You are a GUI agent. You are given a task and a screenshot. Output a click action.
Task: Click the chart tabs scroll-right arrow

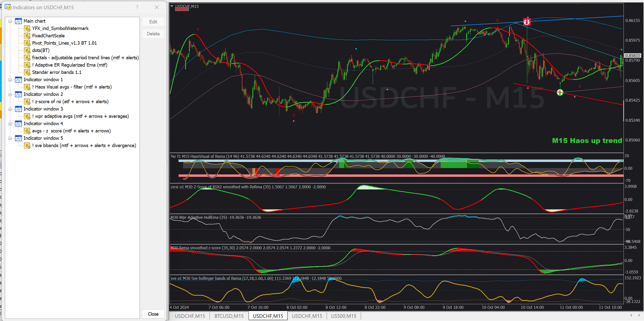(639, 315)
